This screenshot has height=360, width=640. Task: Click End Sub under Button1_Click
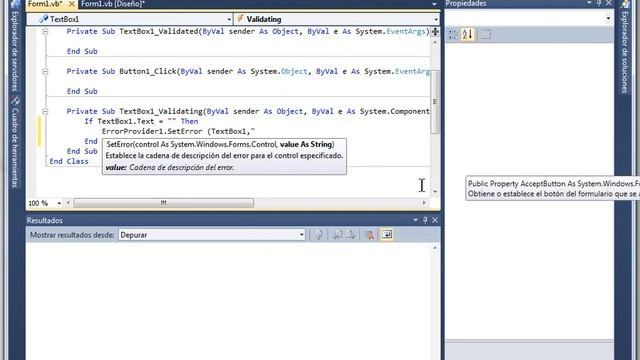82,91
